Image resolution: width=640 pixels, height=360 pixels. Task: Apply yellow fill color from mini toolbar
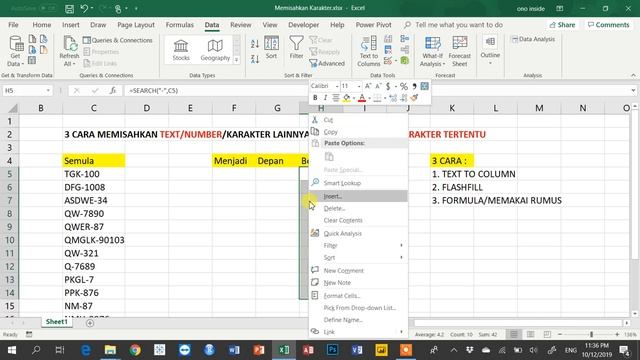click(x=346, y=98)
